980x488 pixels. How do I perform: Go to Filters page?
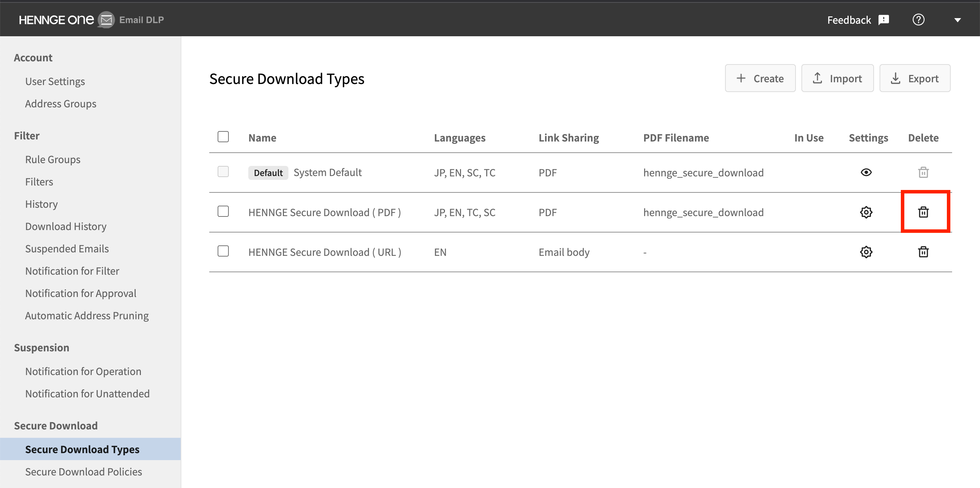39,182
